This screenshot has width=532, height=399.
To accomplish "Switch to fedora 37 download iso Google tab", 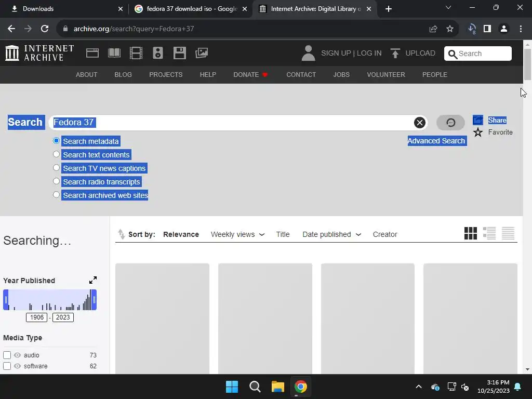I will click(x=192, y=9).
